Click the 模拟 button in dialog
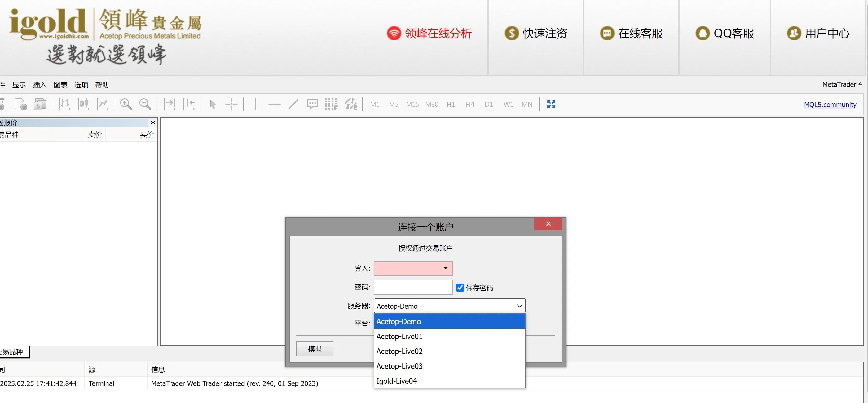The height and width of the screenshot is (403, 868). [x=315, y=348]
